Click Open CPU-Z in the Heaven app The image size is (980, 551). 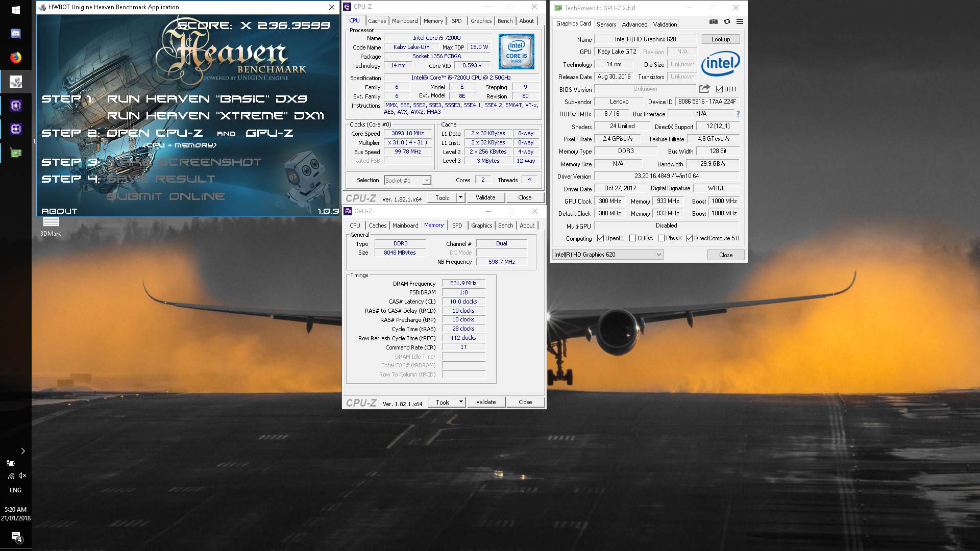pyautogui.click(x=155, y=133)
